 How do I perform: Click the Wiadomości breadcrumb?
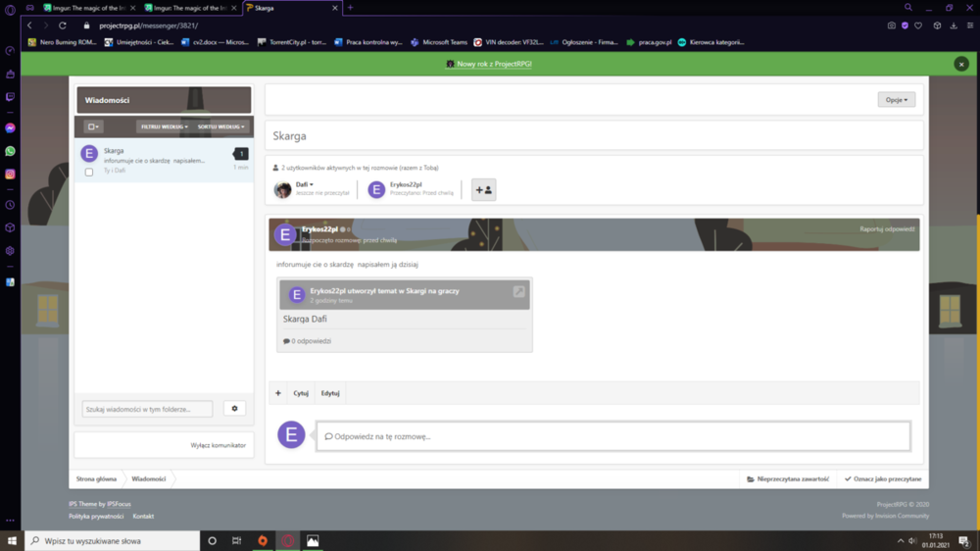[149, 479]
